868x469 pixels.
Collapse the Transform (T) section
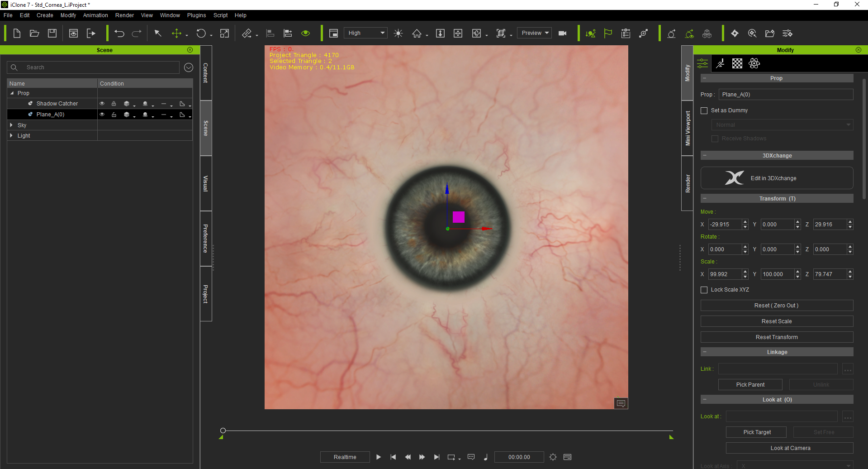point(705,198)
